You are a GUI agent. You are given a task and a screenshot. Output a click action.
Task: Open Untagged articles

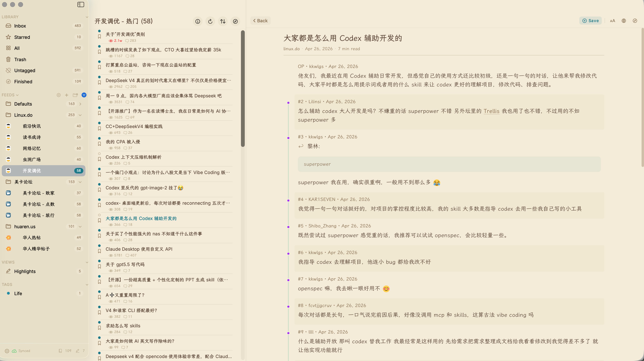click(44, 70)
